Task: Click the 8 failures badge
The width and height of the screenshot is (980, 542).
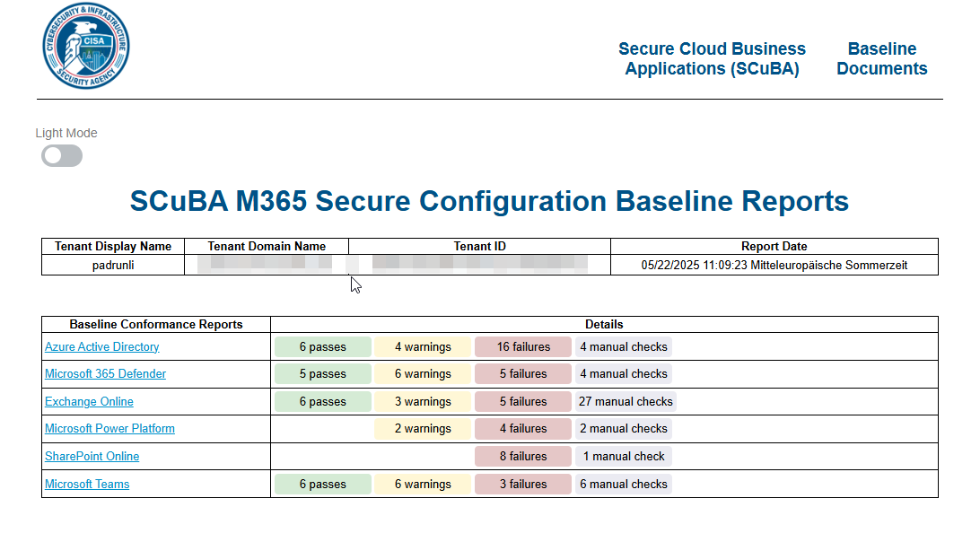Action: coord(523,457)
